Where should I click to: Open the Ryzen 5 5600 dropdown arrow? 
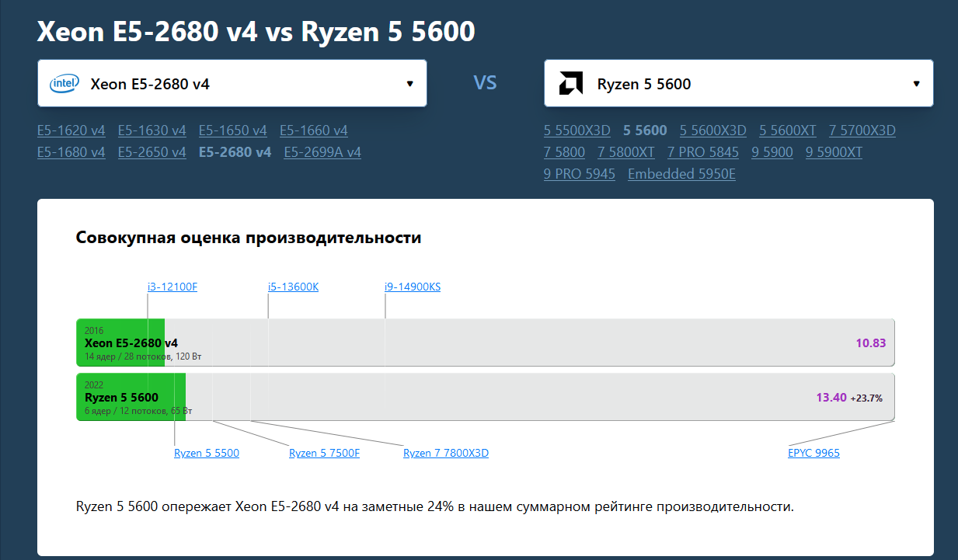pos(917,84)
